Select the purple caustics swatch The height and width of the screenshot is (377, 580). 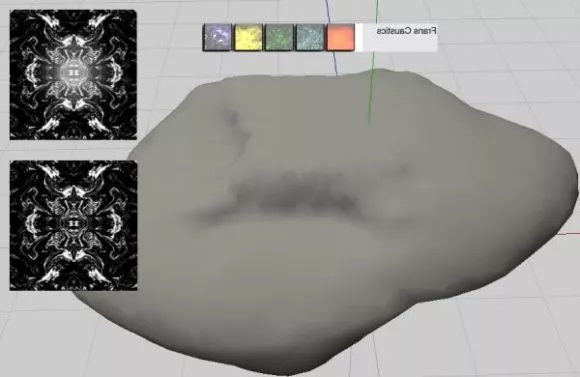217,37
